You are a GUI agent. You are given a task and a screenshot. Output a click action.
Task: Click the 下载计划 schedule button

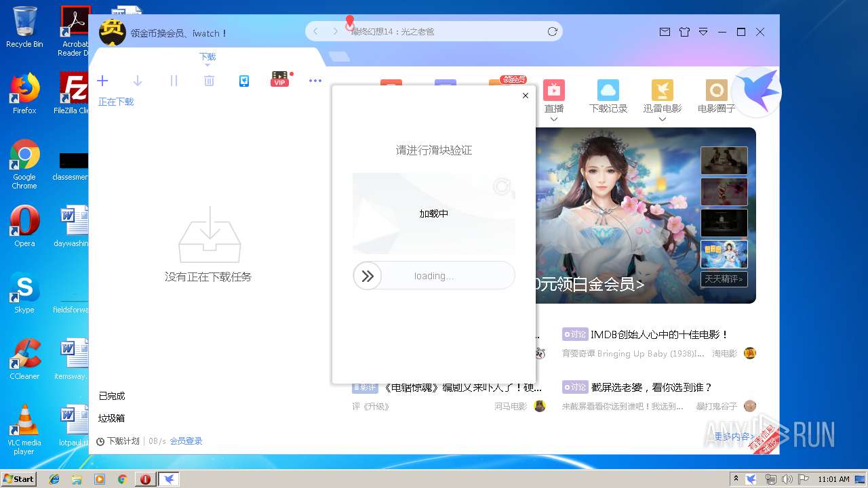tap(118, 441)
